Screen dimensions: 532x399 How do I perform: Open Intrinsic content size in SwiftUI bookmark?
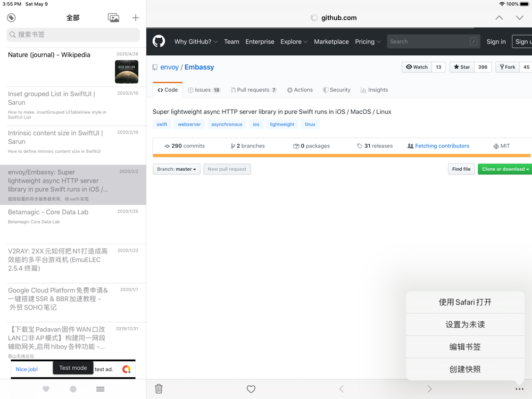click(73, 145)
